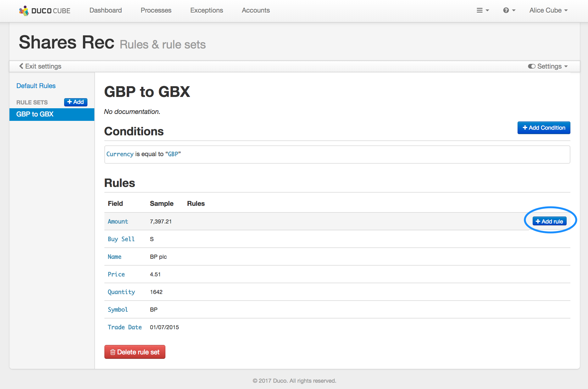The height and width of the screenshot is (389, 588).
Task: Add a new rule set
Action: tap(75, 102)
